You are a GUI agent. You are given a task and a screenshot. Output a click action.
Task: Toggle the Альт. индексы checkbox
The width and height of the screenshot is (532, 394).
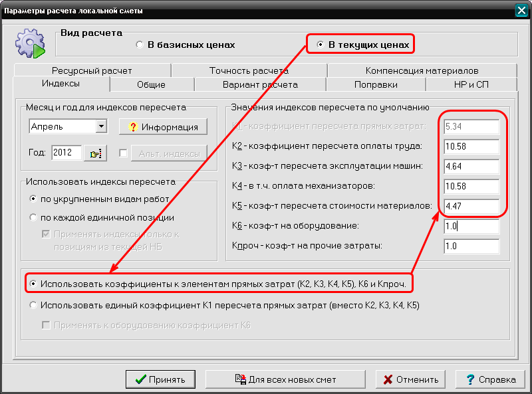click(x=123, y=153)
